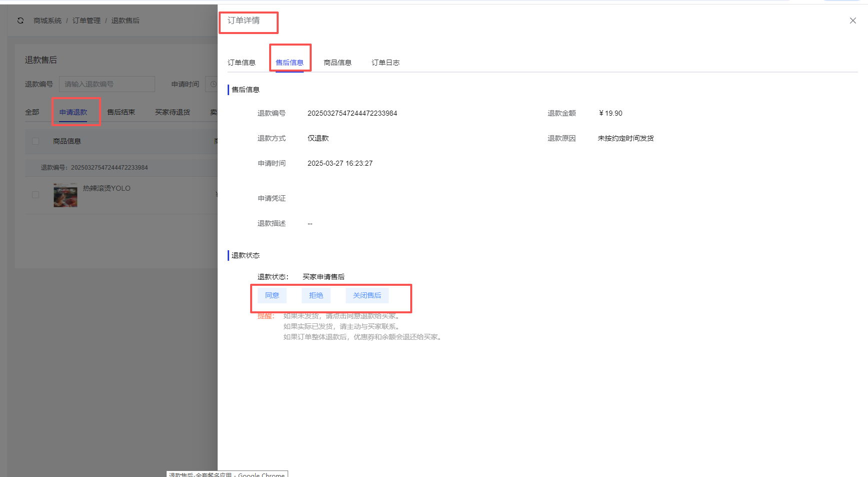Click the 商品信息 column header in the list
This screenshot has height=477, width=868.
(x=67, y=141)
